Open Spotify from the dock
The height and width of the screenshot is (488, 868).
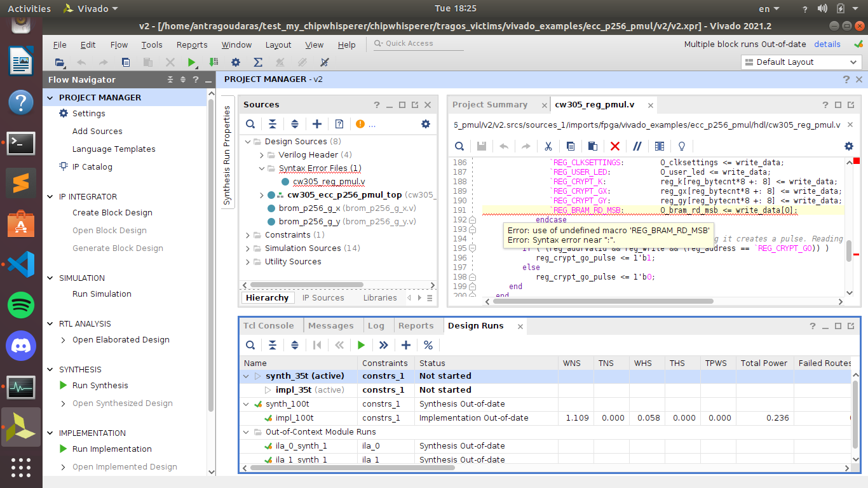click(21, 306)
